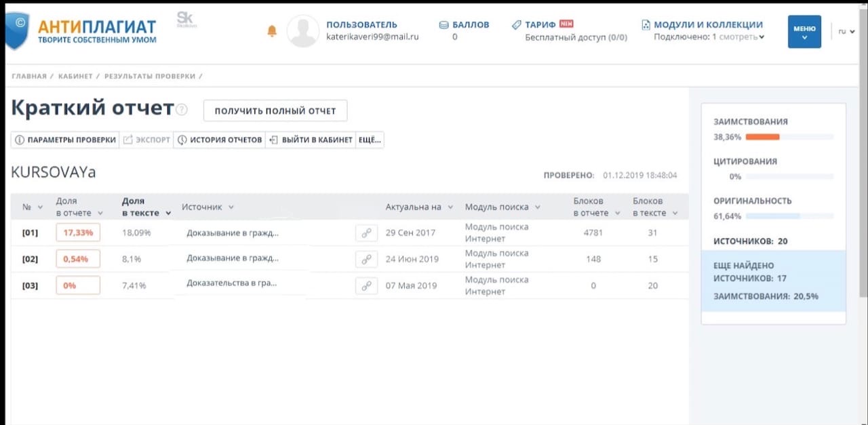Click the notification bell icon
Image resolution: width=868 pixels, height=425 pixels.
(x=272, y=31)
